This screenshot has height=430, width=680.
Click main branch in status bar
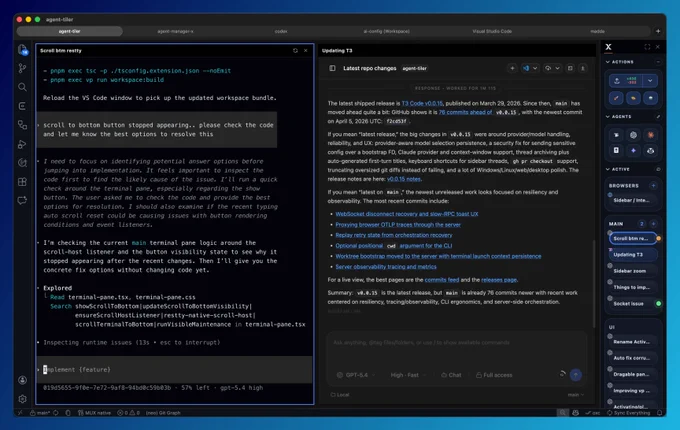coord(39,413)
